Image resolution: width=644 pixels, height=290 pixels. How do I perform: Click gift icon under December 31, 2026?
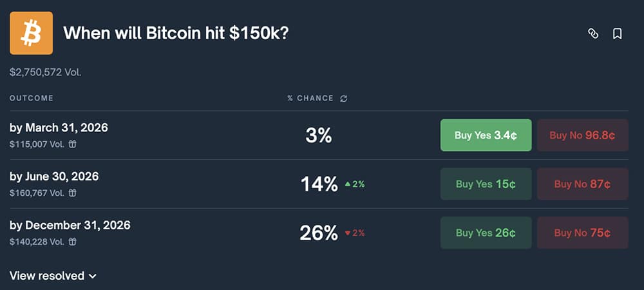tap(73, 242)
